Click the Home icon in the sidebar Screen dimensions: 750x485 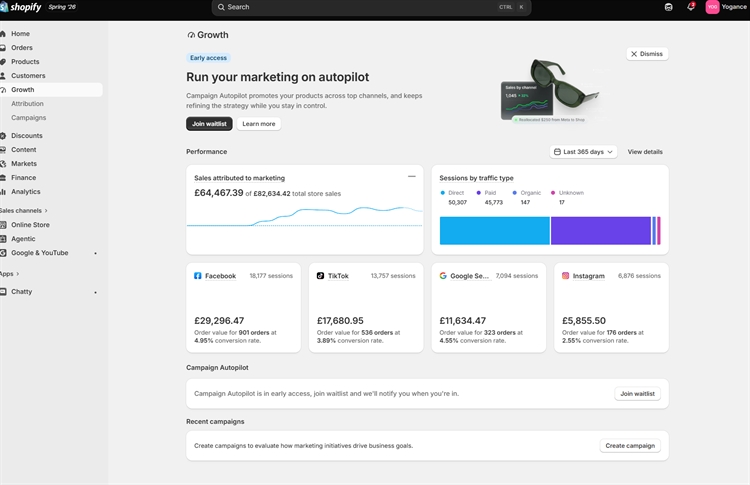click(3, 33)
